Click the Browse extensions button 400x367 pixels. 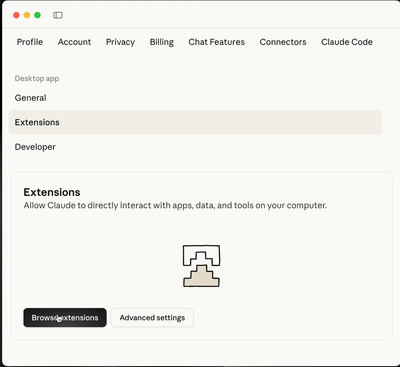(65, 318)
